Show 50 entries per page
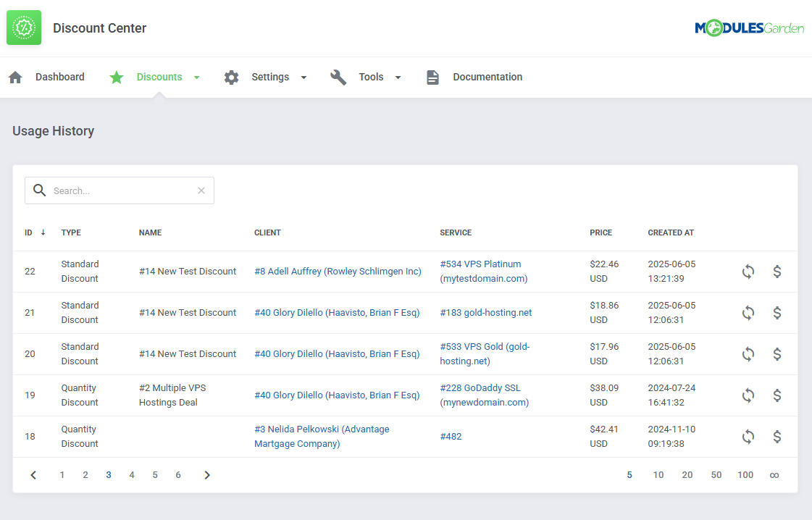 coord(716,475)
